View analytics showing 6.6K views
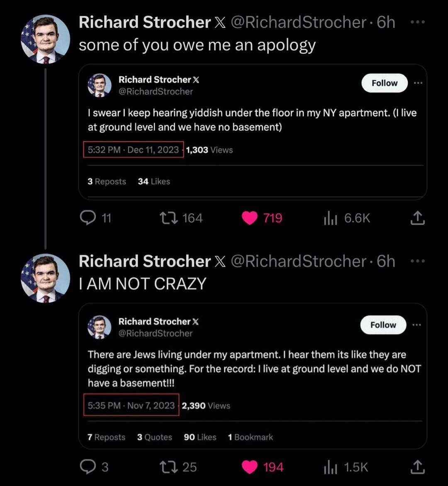This screenshot has width=448, height=486. (x=330, y=218)
